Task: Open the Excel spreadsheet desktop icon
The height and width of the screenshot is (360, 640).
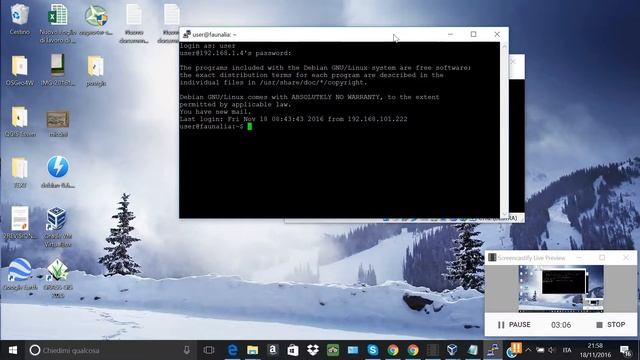Action: coord(58,15)
